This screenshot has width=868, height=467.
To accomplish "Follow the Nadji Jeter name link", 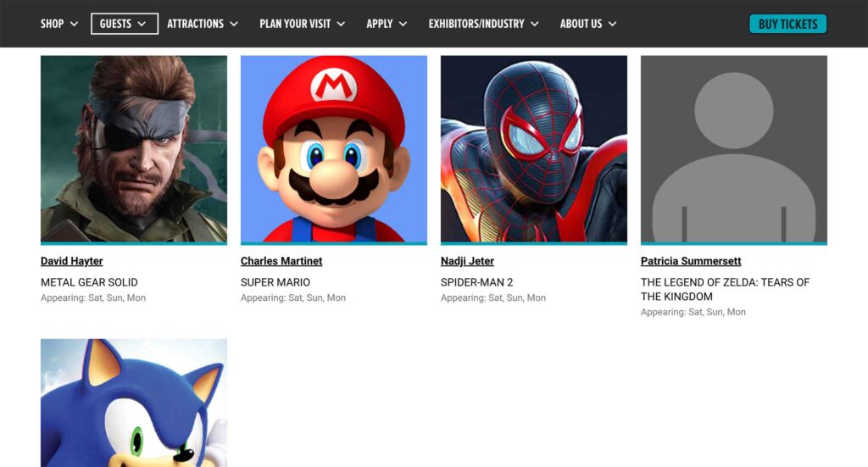I will (467, 261).
